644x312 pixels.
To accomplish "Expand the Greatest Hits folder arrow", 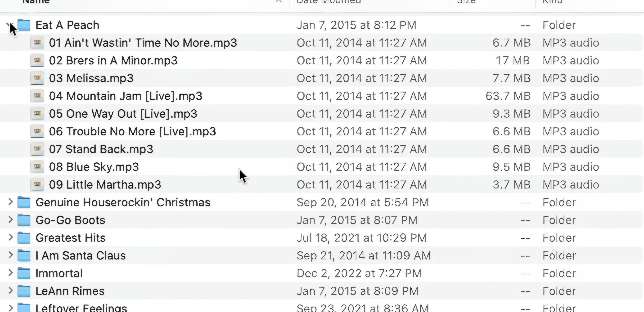I will [x=10, y=237].
